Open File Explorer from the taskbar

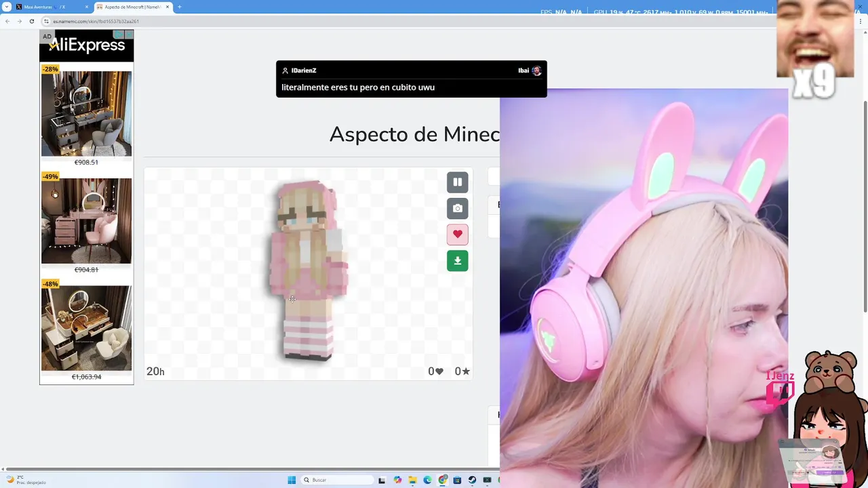pos(412,480)
